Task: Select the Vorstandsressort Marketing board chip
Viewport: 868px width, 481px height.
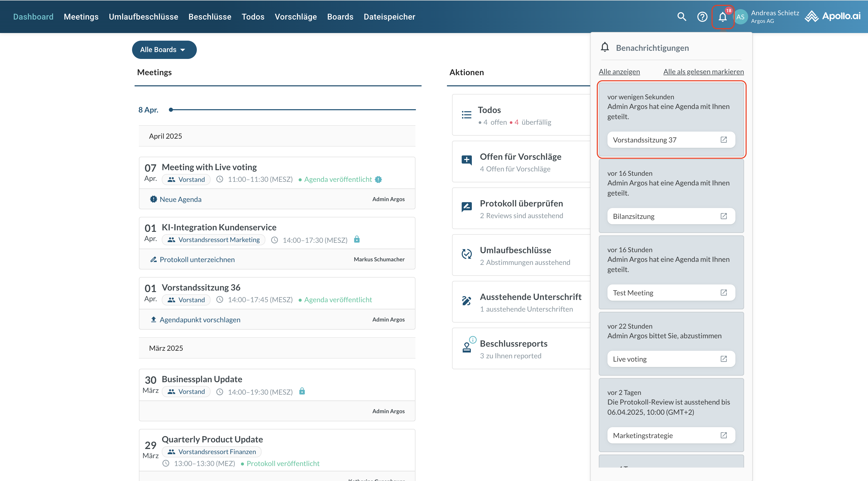Action: point(214,240)
